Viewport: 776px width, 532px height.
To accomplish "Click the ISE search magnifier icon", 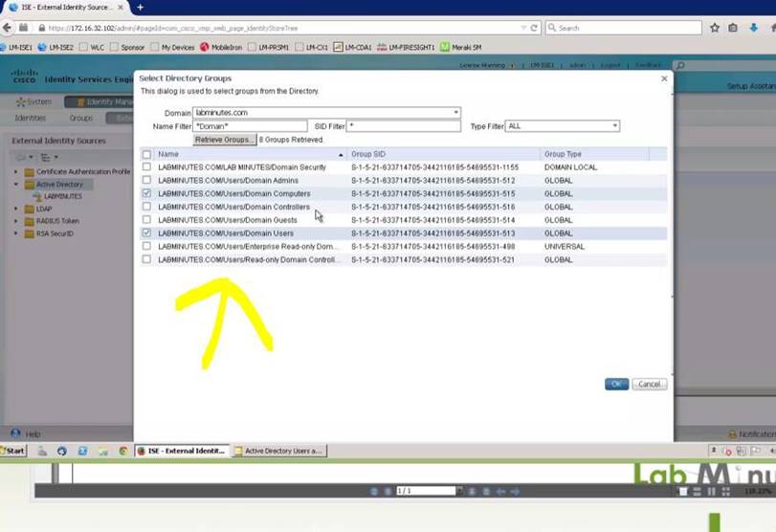I will coord(680,65).
